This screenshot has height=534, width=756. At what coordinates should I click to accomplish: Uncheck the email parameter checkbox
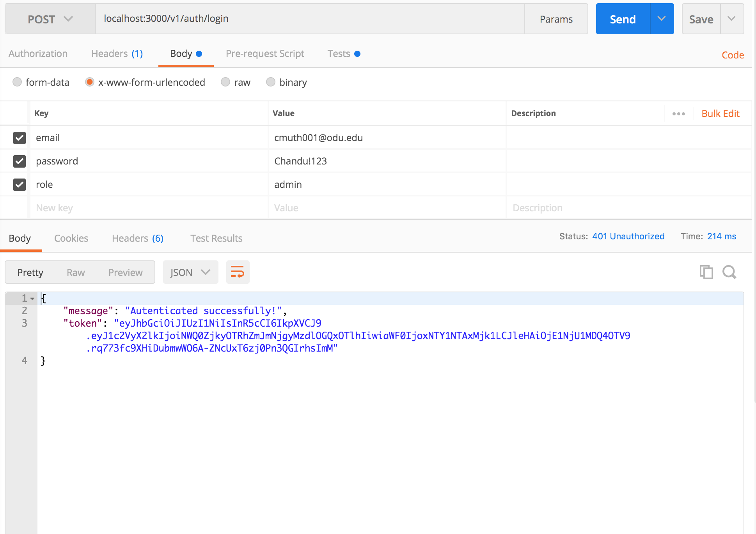coord(20,138)
